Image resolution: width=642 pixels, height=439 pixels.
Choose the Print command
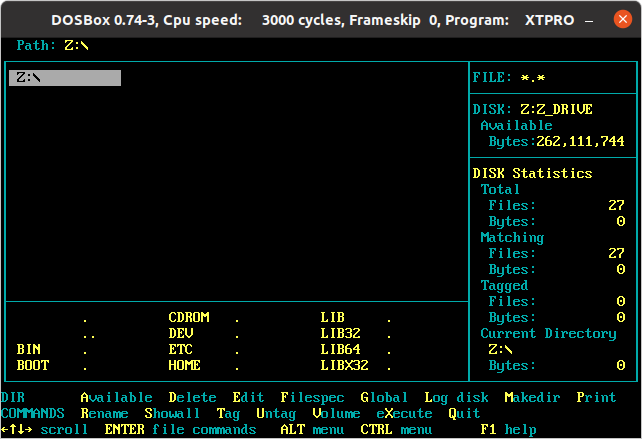tap(596, 397)
